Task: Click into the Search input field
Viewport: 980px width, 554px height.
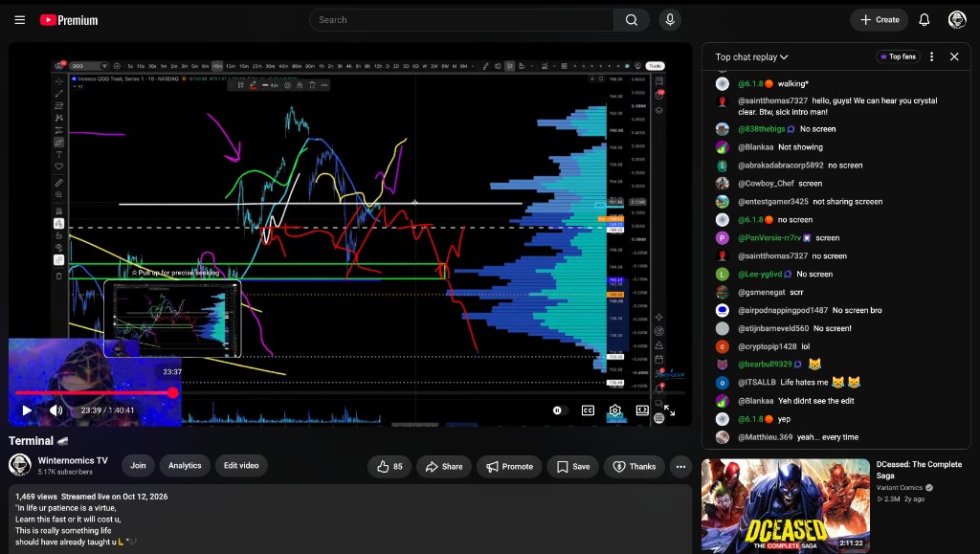Action: click(462, 20)
